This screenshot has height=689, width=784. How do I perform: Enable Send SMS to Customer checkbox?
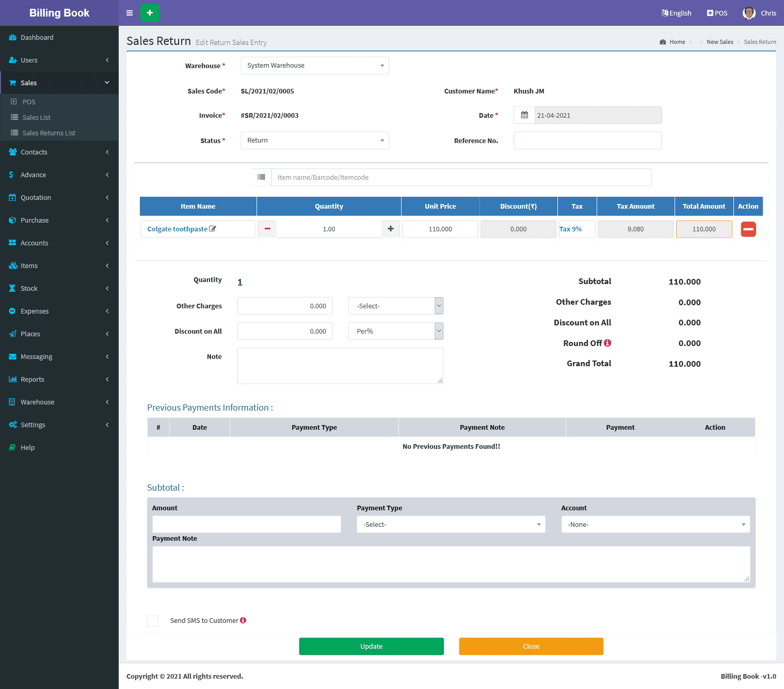tap(153, 621)
